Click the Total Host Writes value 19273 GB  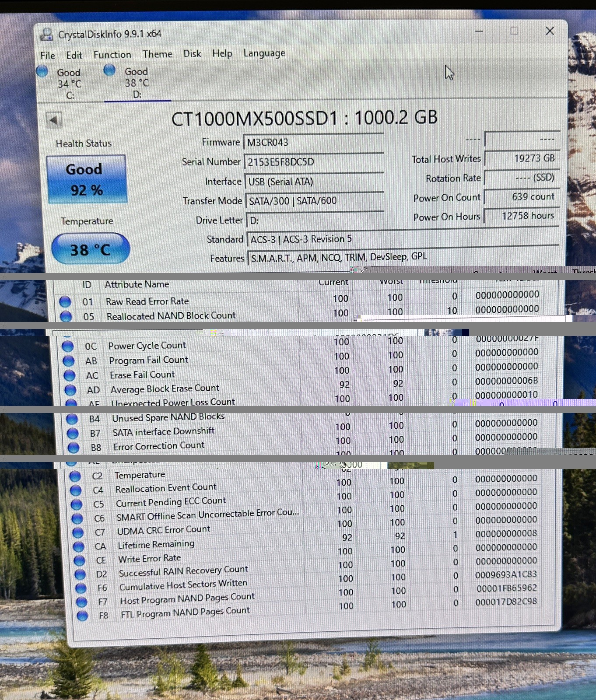pyautogui.click(x=522, y=158)
